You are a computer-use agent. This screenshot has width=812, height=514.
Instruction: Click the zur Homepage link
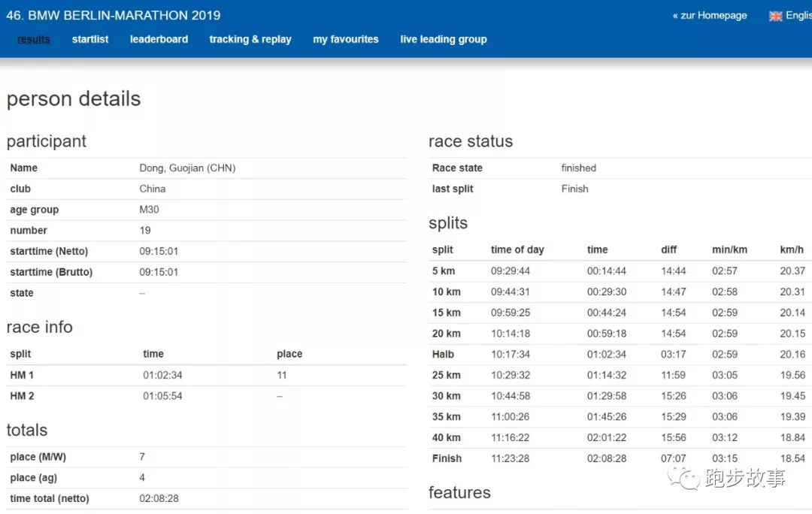(710, 15)
